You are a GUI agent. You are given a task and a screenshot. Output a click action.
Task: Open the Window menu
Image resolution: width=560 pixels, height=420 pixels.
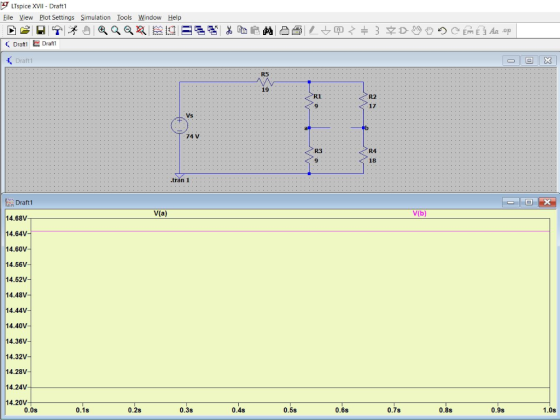150,17
